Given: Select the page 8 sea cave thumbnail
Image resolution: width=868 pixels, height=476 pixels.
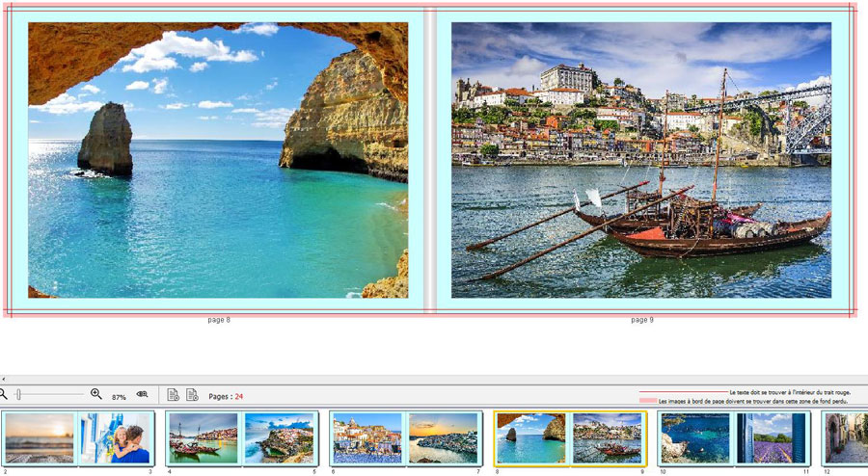Looking at the screenshot, I should tap(530, 438).
